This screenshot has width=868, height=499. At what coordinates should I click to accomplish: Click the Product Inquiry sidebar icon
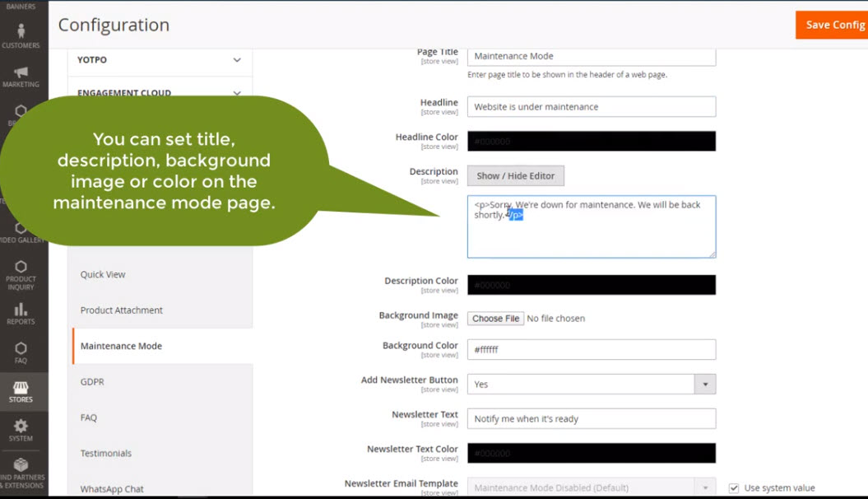tap(21, 274)
